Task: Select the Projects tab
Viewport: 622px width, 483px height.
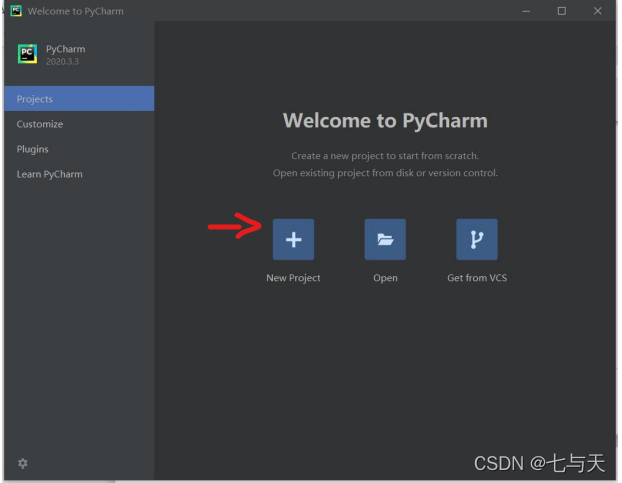Action: 79,98
